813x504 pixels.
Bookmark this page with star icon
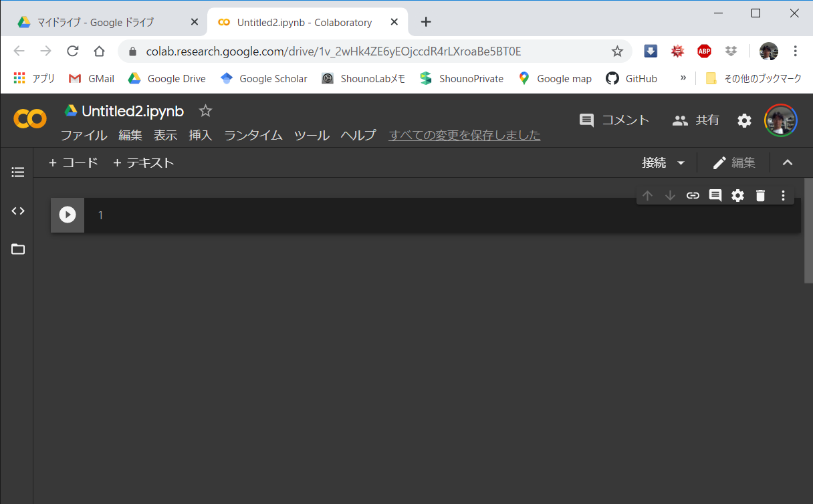coord(617,51)
